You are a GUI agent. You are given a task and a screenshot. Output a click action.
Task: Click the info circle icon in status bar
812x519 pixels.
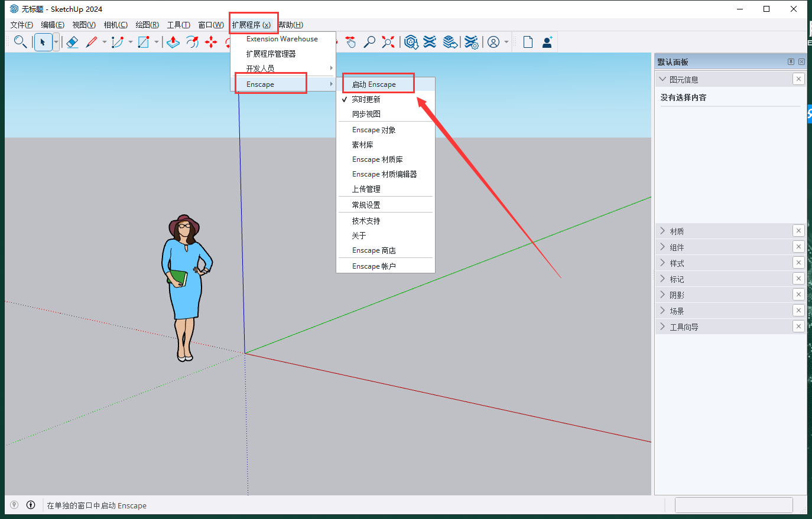point(31,505)
